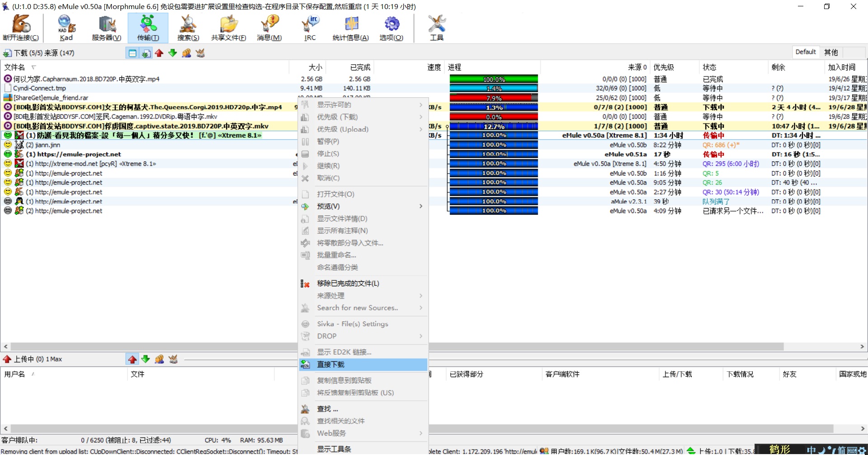Sort by the 优先级 column header
868x455 pixels.
tap(674, 67)
